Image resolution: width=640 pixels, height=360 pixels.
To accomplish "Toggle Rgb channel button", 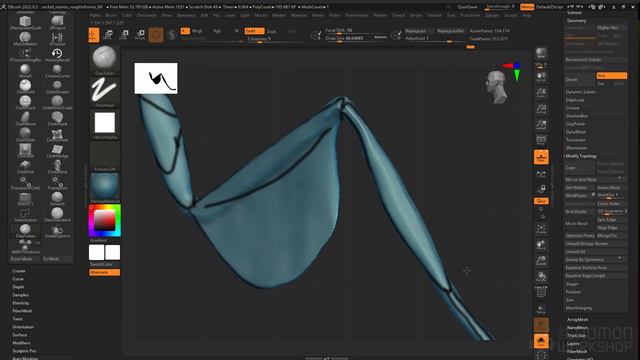I will click(217, 31).
